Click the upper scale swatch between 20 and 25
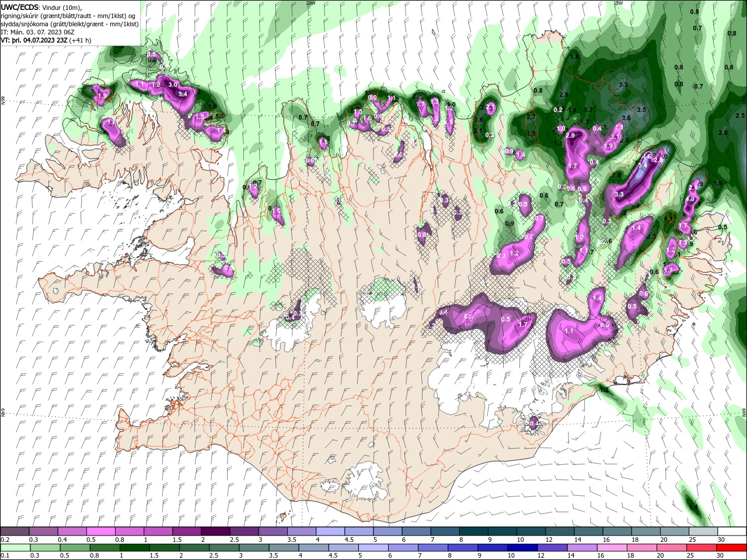 [673, 531]
